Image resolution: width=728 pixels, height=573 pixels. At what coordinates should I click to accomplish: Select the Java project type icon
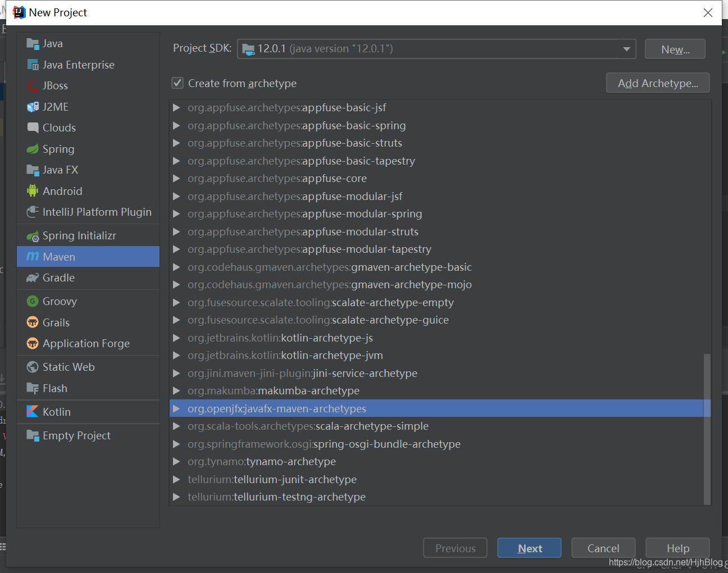tap(33, 44)
